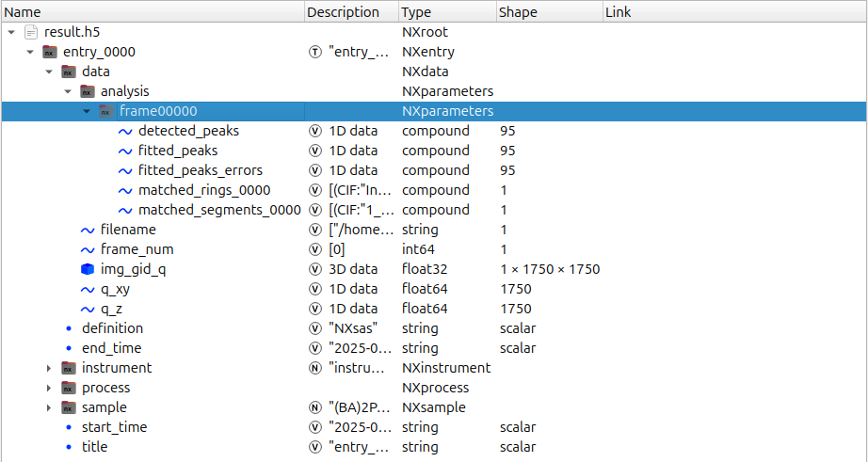The height and width of the screenshot is (462, 868).
Task: Select the entry_0000 tree item
Action: [x=99, y=52]
